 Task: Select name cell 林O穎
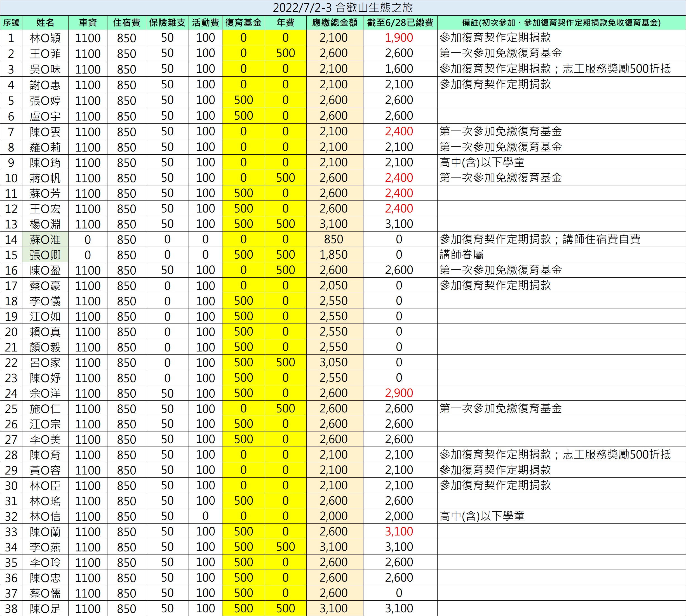pos(45,37)
